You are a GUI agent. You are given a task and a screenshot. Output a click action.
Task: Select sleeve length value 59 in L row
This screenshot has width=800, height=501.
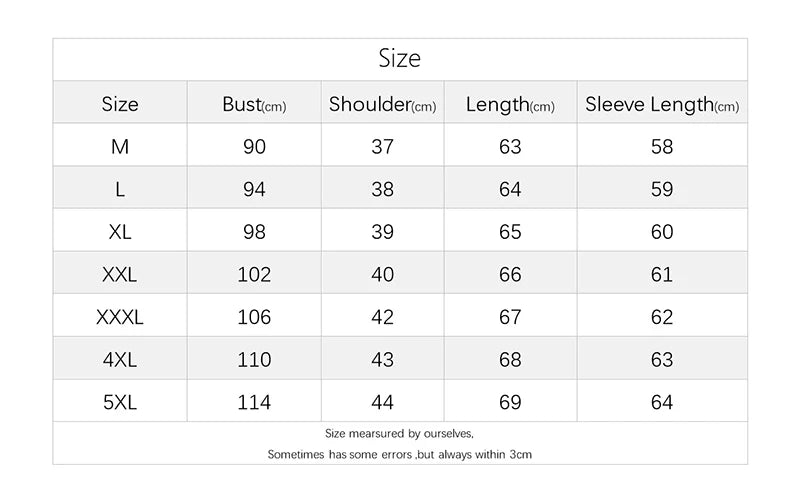(x=662, y=189)
